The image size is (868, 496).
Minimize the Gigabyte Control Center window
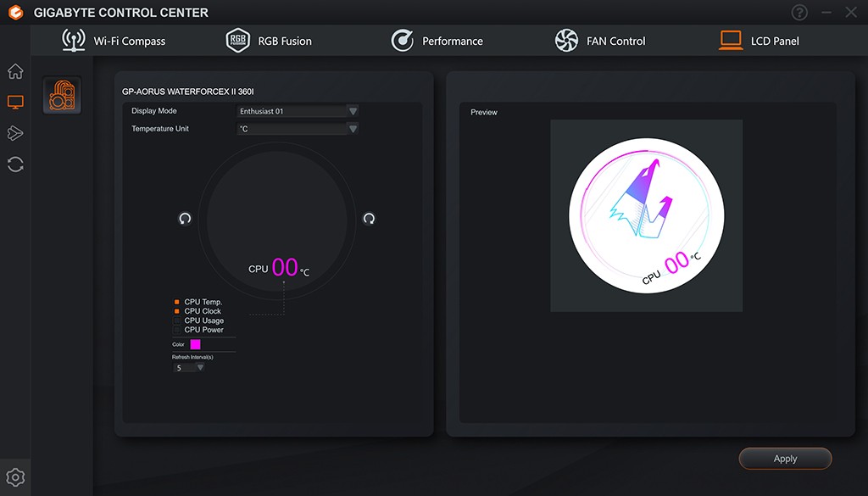click(826, 12)
